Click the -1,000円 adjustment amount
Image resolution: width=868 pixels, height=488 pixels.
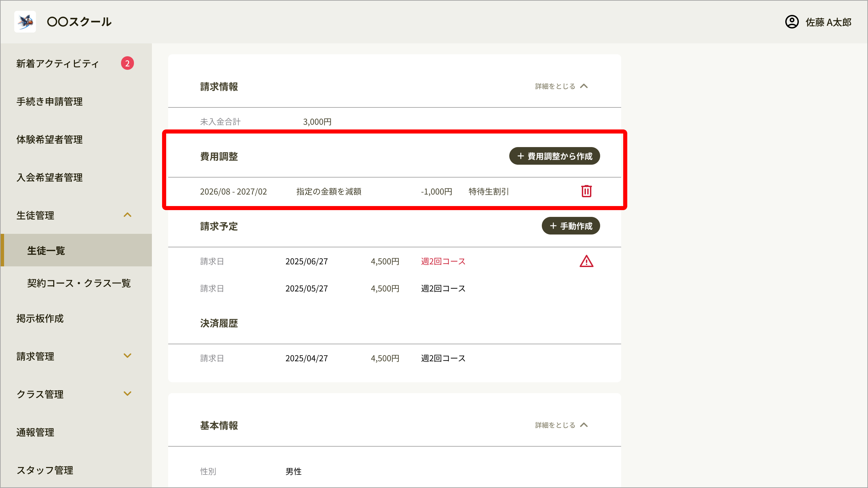pos(436,191)
